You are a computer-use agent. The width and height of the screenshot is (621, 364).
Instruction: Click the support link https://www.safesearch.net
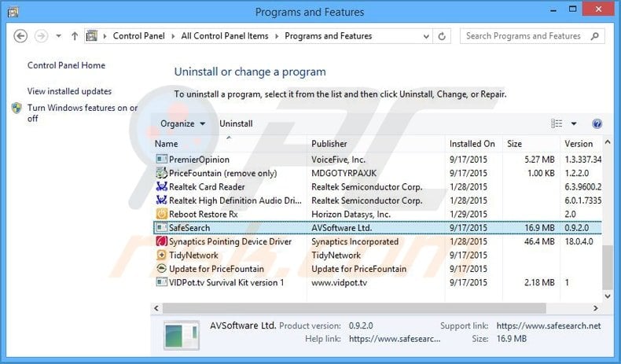coord(549,325)
